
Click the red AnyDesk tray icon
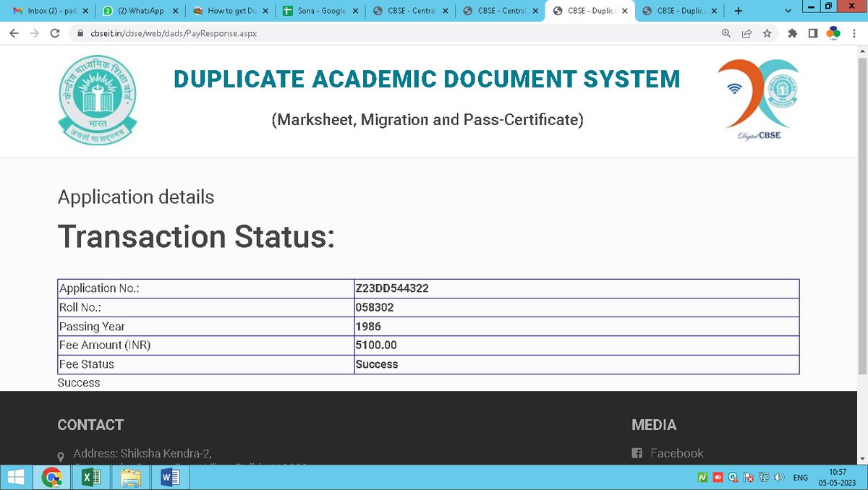(718, 478)
